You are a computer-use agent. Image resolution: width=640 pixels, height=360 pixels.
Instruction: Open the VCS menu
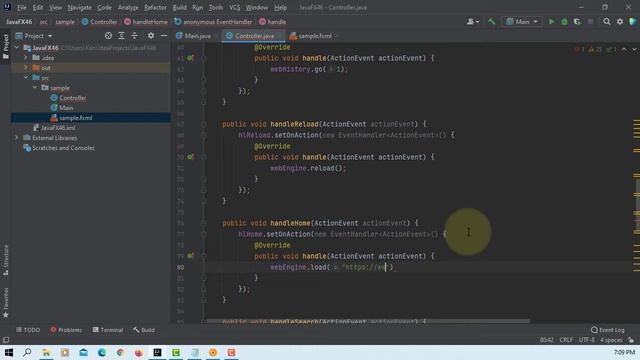pyautogui.click(x=234, y=7)
